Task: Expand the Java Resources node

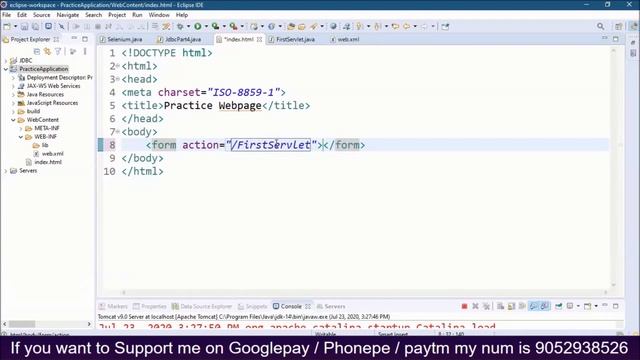Action: (x=13, y=94)
